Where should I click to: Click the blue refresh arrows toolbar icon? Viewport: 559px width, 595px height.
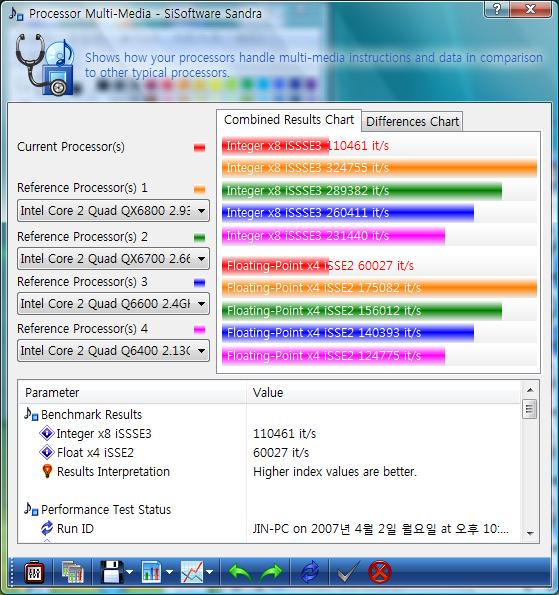point(310,571)
